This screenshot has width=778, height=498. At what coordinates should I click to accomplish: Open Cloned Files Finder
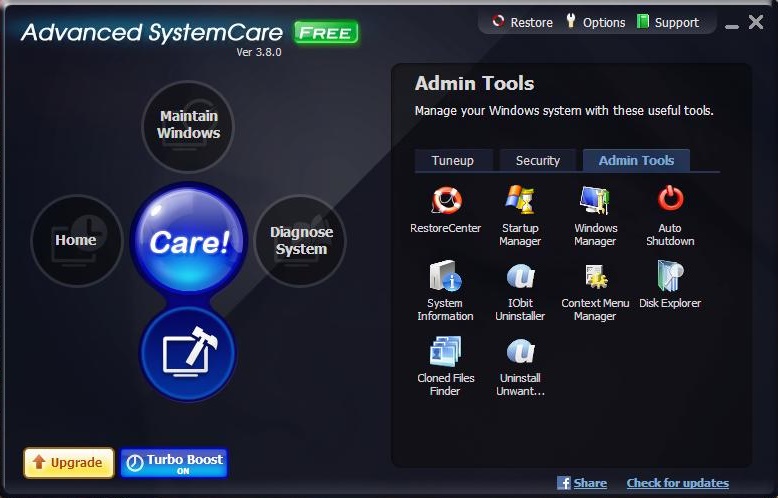[x=445, y=354]
